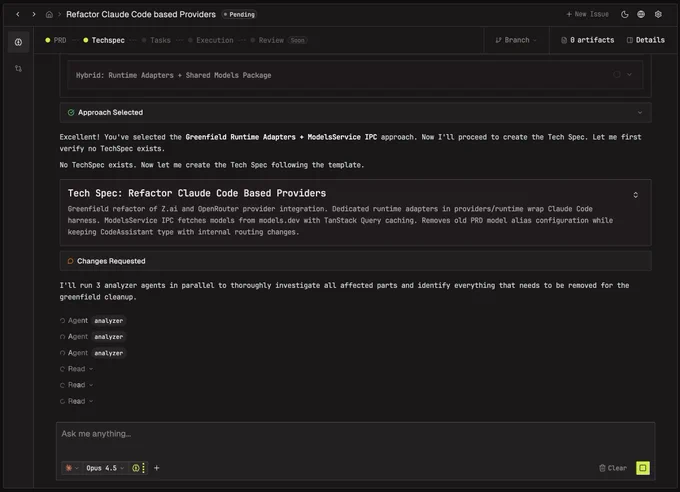
Task: Toggle dark mode with moon icon
Action: click(x=624, y=14)
